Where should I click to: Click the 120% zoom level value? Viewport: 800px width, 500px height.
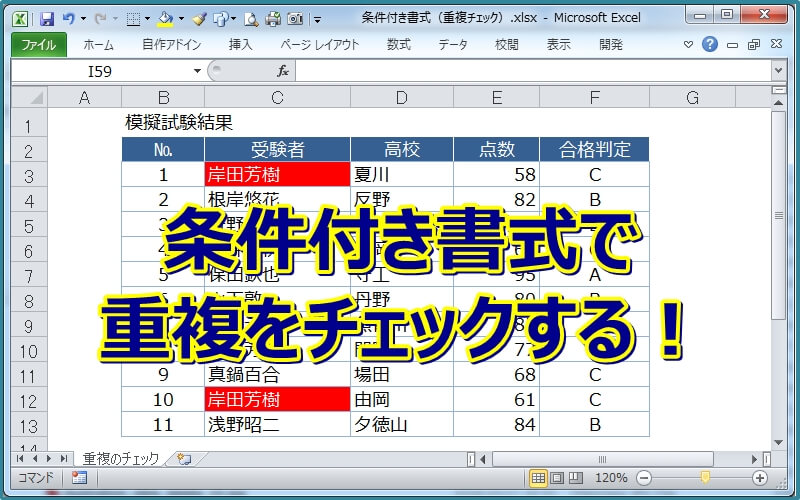click(x=611, y=478)
